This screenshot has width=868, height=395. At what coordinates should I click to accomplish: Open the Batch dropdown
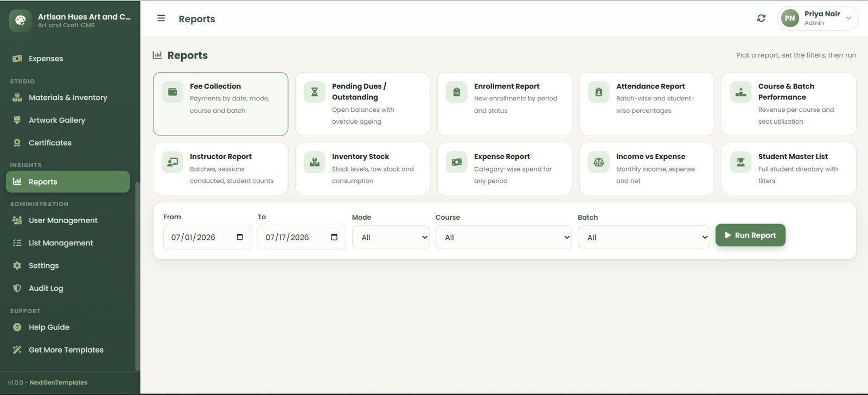pos(644,237)
